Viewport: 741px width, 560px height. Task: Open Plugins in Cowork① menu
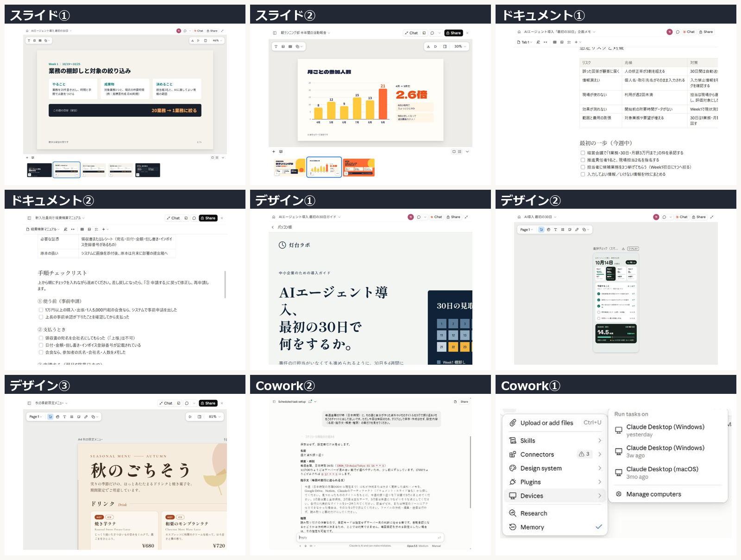555,482
